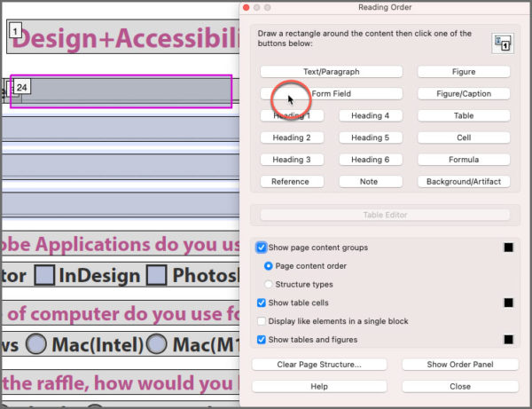
Task: Click the Close button at the bottom of the dialog
Action: click(x=460, y=386)
